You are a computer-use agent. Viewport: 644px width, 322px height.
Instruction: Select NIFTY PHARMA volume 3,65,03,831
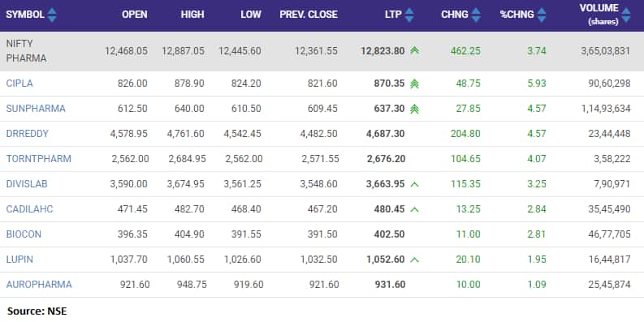click(605, 51)
